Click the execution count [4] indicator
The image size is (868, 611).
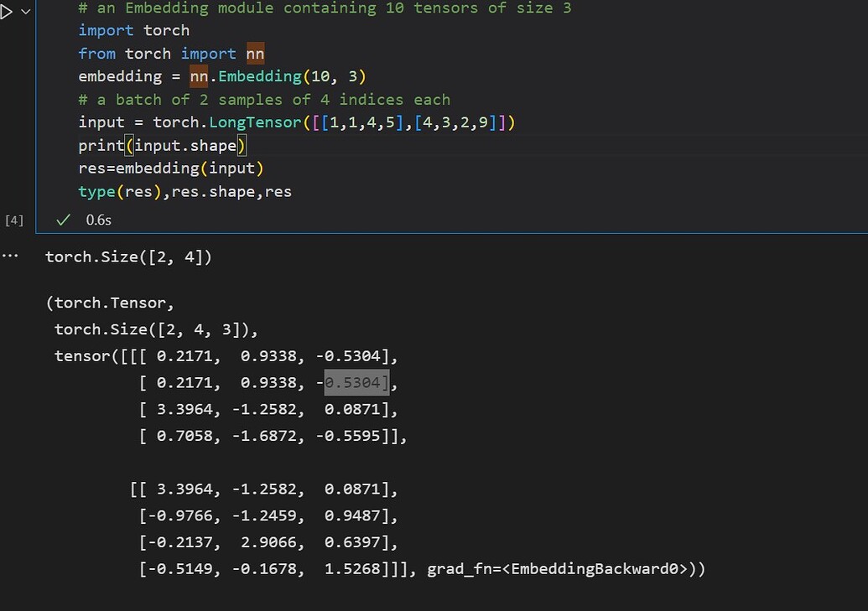pyautogui.click(x=13, y=220)
